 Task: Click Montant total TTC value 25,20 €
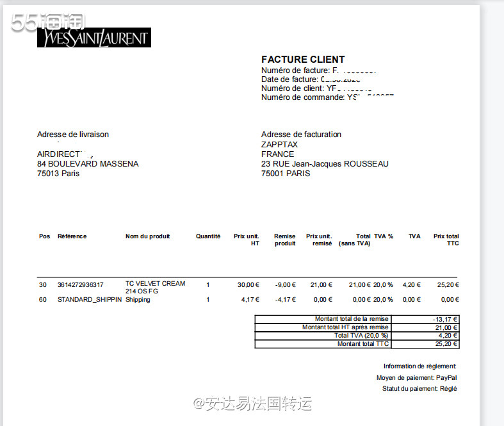(446, 344)
